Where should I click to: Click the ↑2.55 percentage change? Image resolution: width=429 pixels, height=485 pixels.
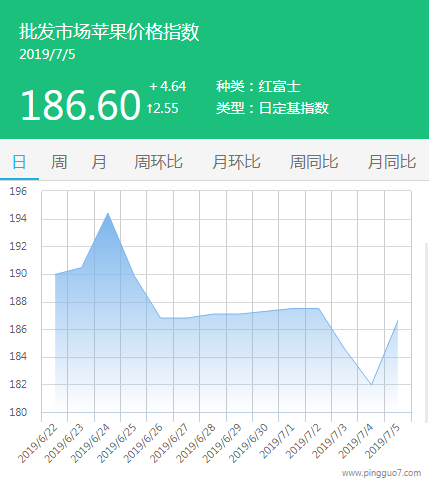(x=163, y=108)
